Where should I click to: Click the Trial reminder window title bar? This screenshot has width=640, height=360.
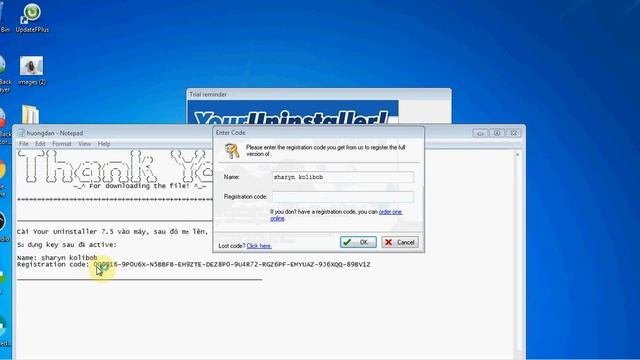pos(319,94)
